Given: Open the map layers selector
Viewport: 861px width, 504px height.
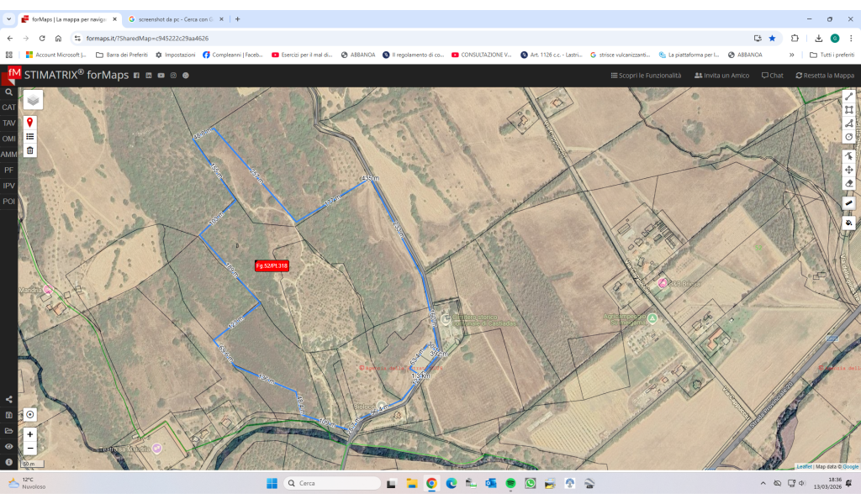Looking at the screenshot, I should point(33,100).
